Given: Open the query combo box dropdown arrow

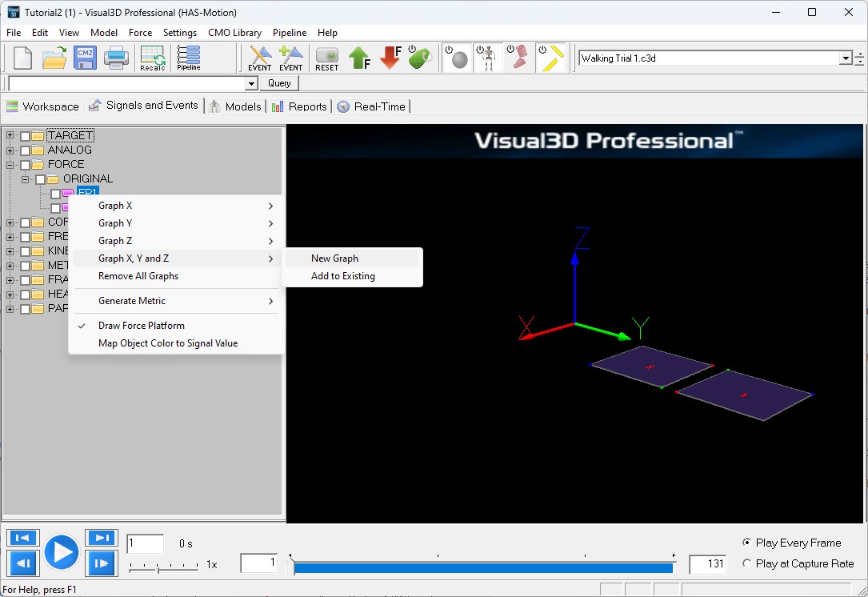Looking at the screenshot, I should tap(251, 83).
